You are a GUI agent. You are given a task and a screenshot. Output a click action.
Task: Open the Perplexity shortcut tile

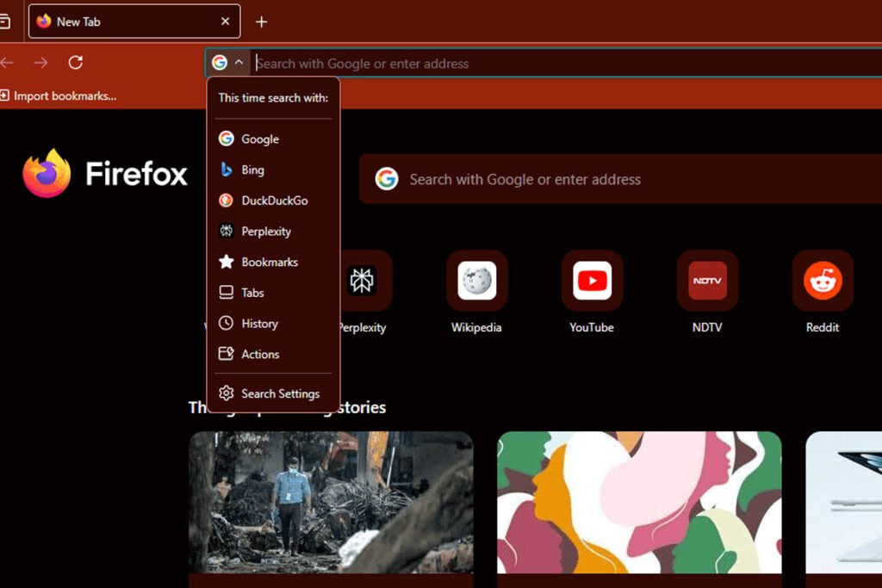point(363,281)
